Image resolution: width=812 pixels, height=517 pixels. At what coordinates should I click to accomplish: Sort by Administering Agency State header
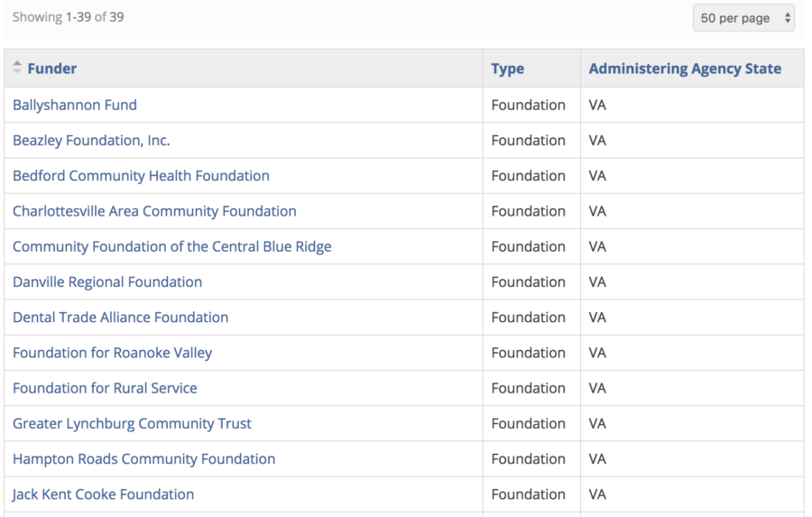pyautogui.click(x=685, y=69)
